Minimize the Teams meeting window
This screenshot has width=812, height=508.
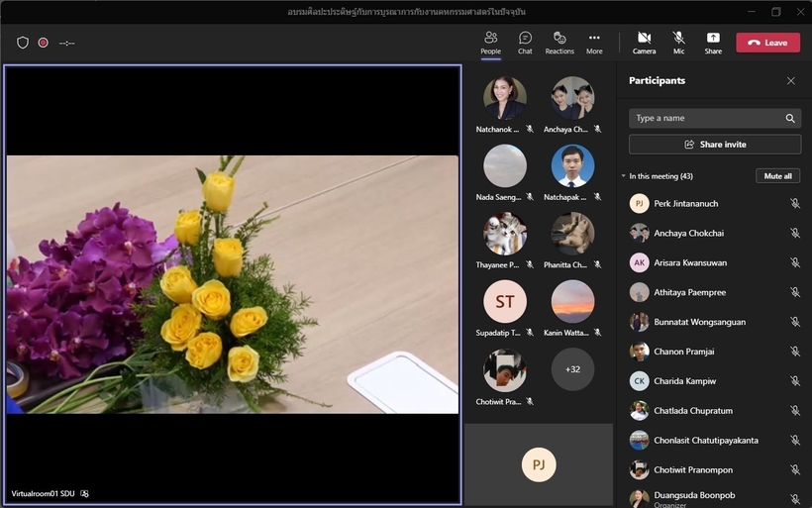(x=752, y=12)
